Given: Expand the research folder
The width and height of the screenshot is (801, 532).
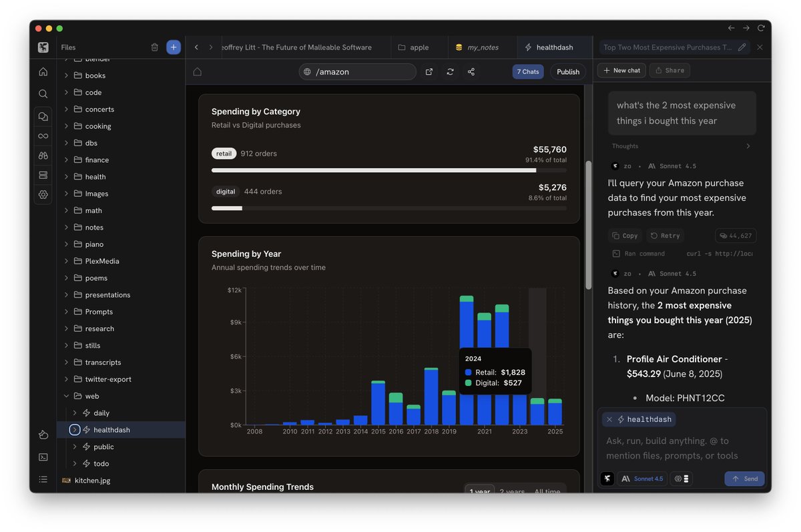Looking at the screenshot, I should click(67, 328).
